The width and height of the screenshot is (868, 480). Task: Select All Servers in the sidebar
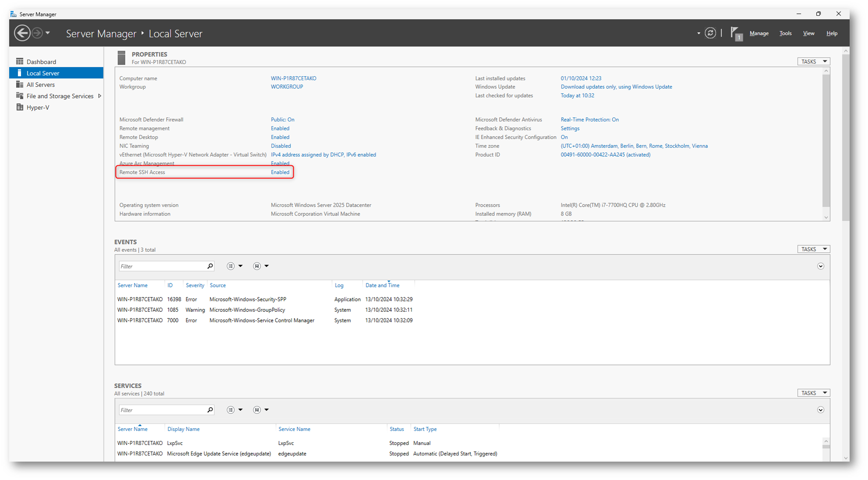point(41,85)
